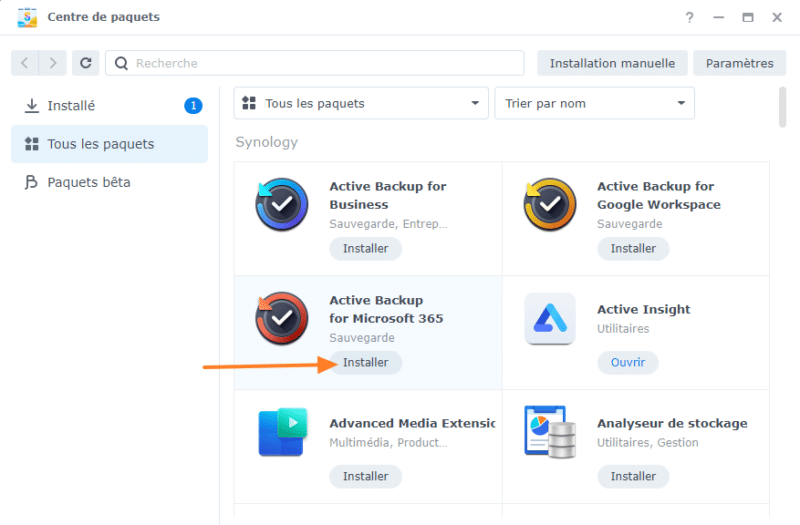Click Utilitaires category under Active Insight
Screen dimensions: 800x525
pos(623,329)
